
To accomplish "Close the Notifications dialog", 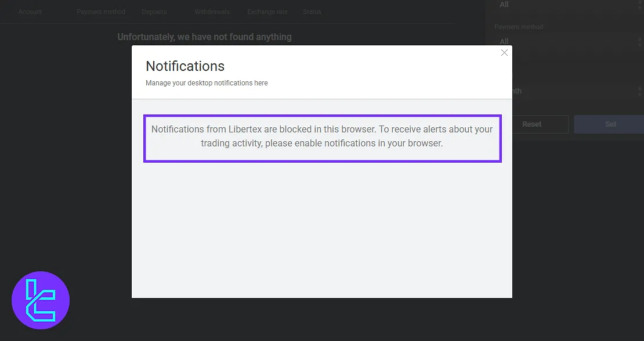I will pos(504,53).
